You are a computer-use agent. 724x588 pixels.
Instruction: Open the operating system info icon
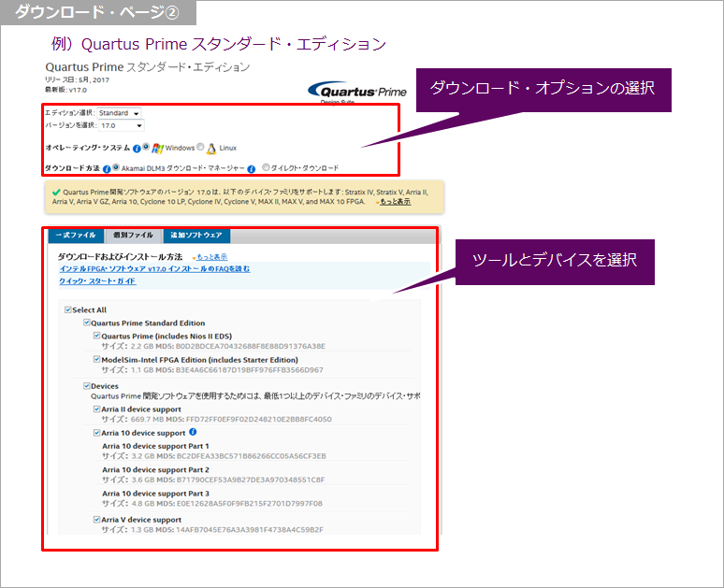(137, 149)
